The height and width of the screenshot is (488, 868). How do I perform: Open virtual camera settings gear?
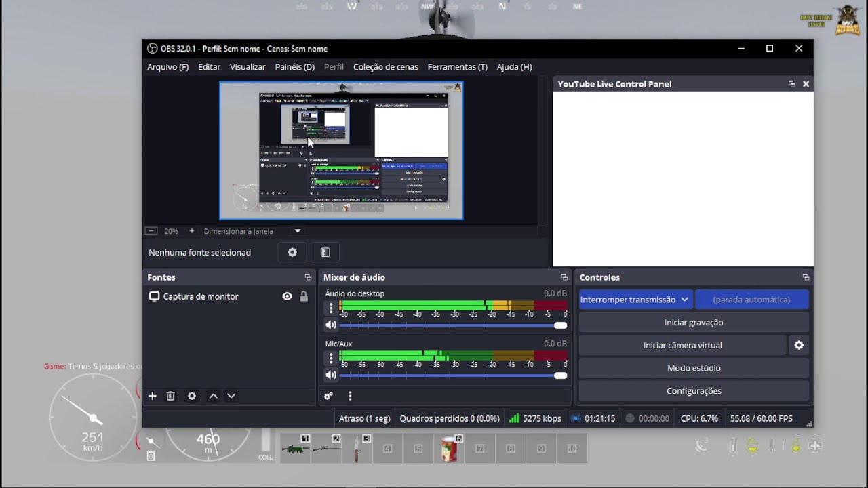(799, 345)
